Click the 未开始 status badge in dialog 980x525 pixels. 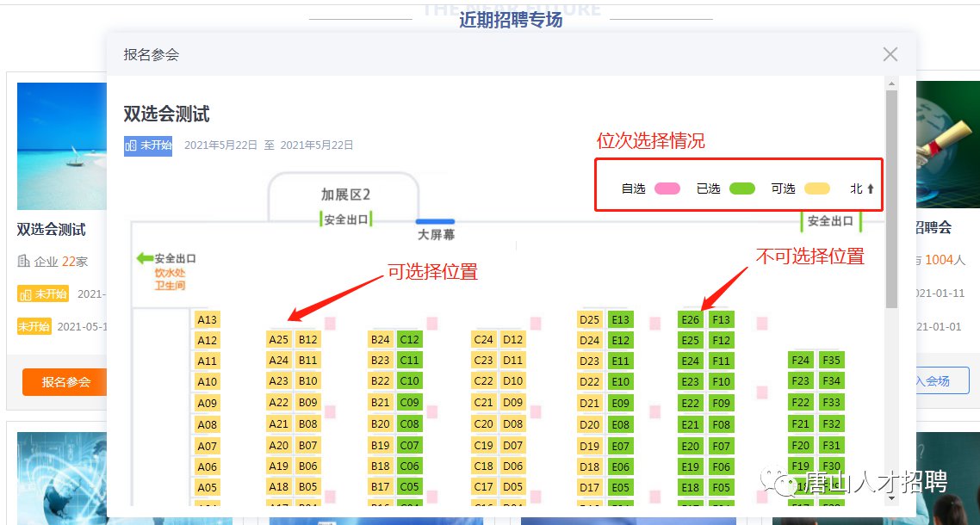[x=148, y=145]
